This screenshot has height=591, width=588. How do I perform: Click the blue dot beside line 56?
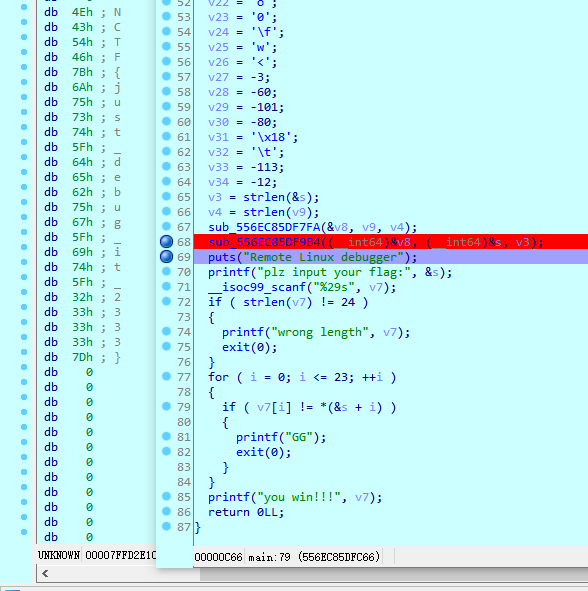point(166,61)
